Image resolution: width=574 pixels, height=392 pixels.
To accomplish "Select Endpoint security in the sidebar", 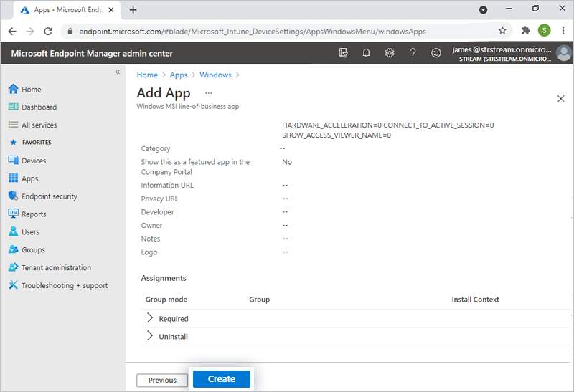I will [49, 196].
